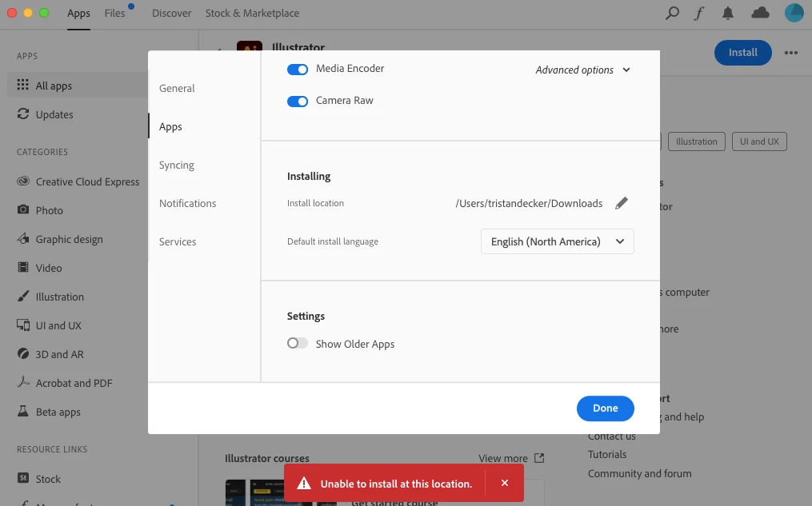Select the Apps preferences tab
The height and width of the screenshot is (506, 812).
point(171,127)
